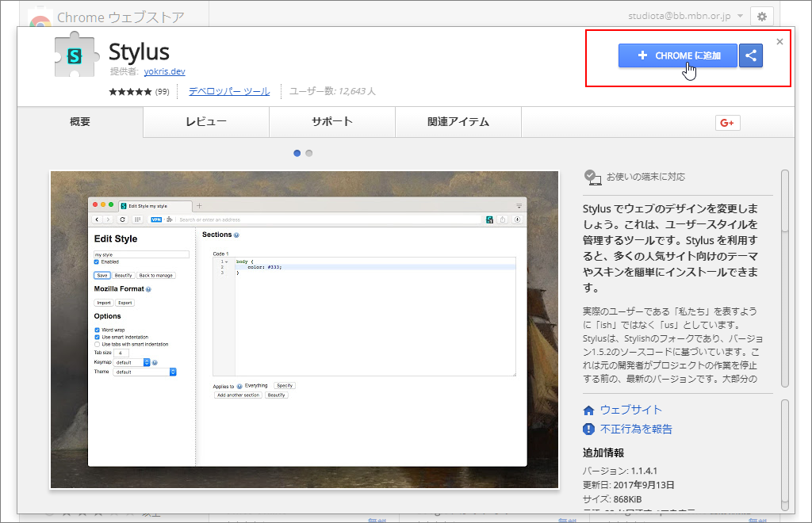Click the alert icon beside 不正行為を報告

click(589, 429)
